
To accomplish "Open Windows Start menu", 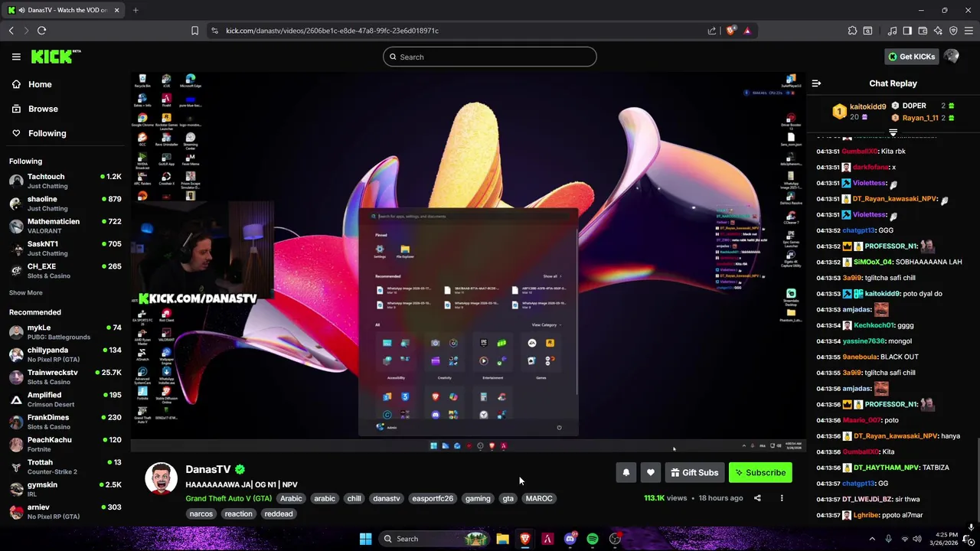I will (365, 539).
